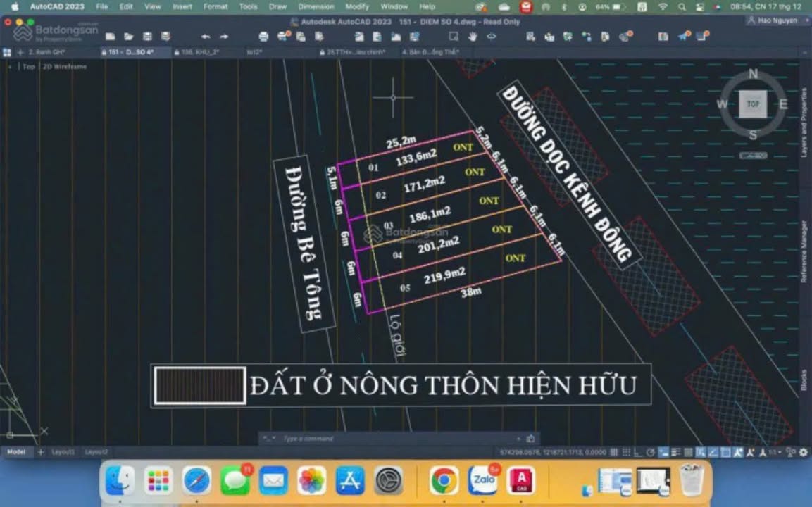The height and width of the screenshot is (507, 812).
Task: Toggle Polar tracking in the status bar
Action: click(651, 452)
